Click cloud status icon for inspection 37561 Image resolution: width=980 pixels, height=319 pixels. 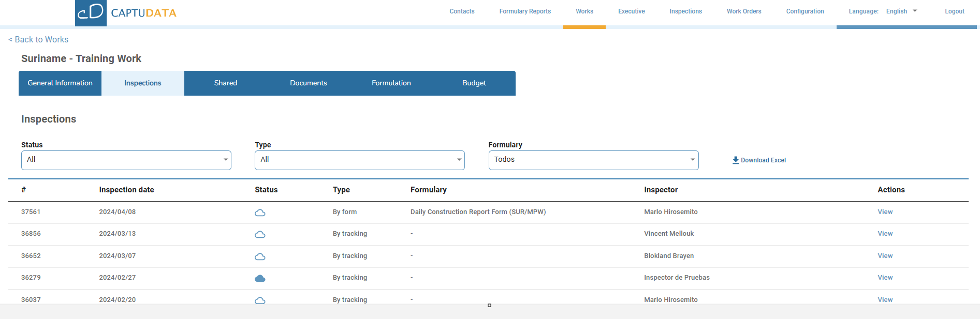[x=260, y=212]
